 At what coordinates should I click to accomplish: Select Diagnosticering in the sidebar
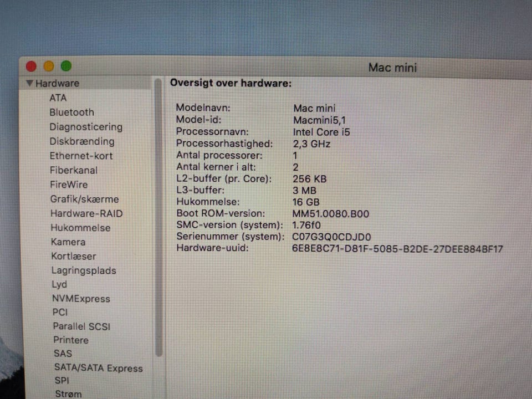pyautogui.click(x=86, y=127)
